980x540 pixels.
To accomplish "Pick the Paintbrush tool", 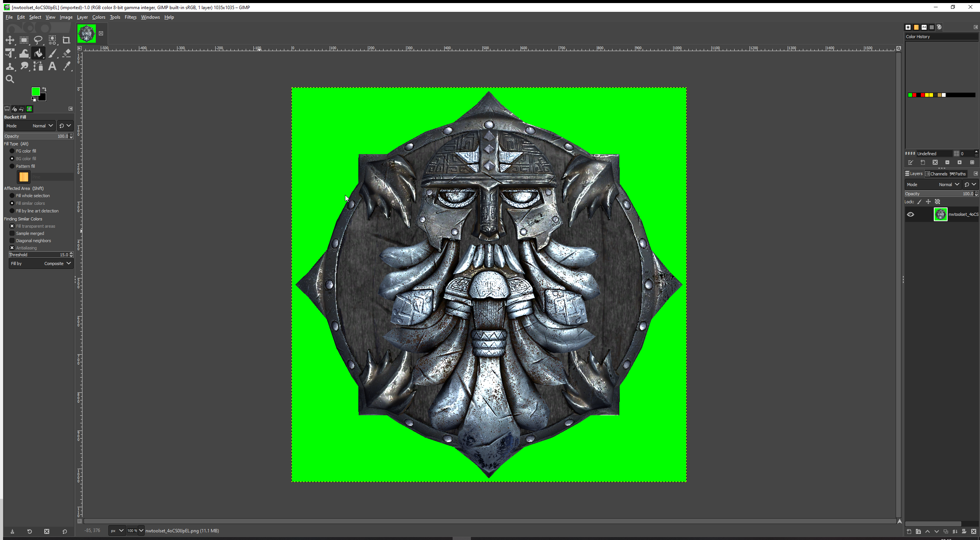I will [x=52, y=53].
